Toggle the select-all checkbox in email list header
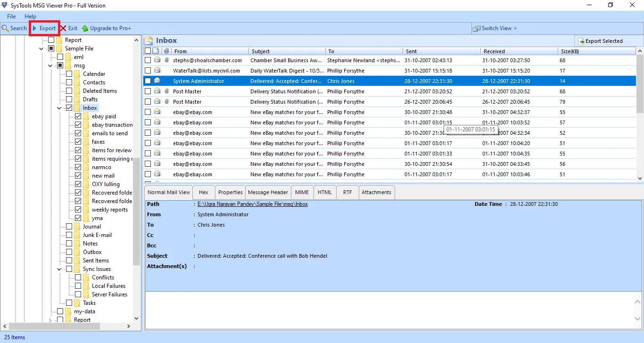Viewport: 644px width, 343px height. (x=148, y=51)
